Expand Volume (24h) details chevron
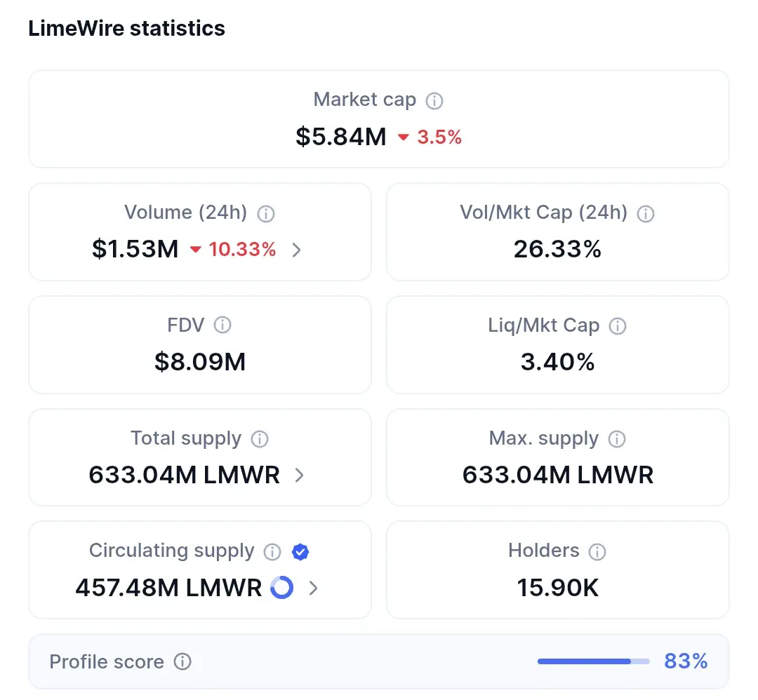The height and width of the screenshot is (700, 758). click(x=297, y=250)
